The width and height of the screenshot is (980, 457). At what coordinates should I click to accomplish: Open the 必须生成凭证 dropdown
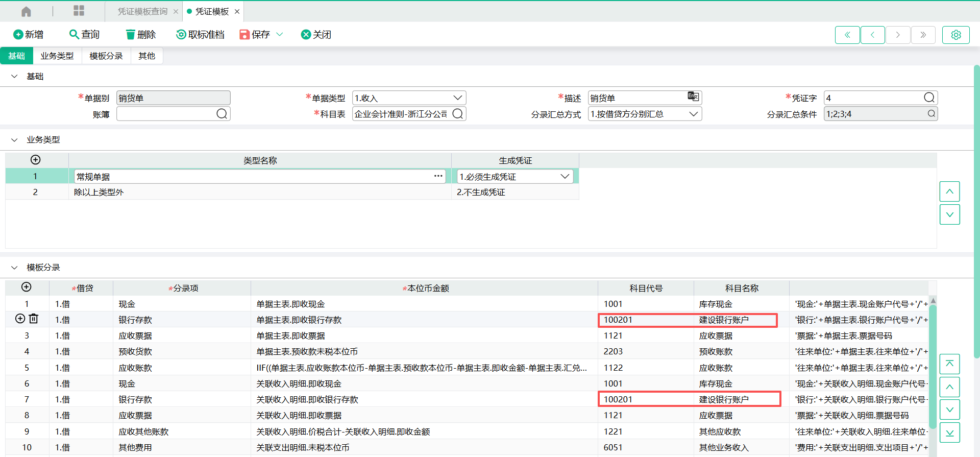565,176
